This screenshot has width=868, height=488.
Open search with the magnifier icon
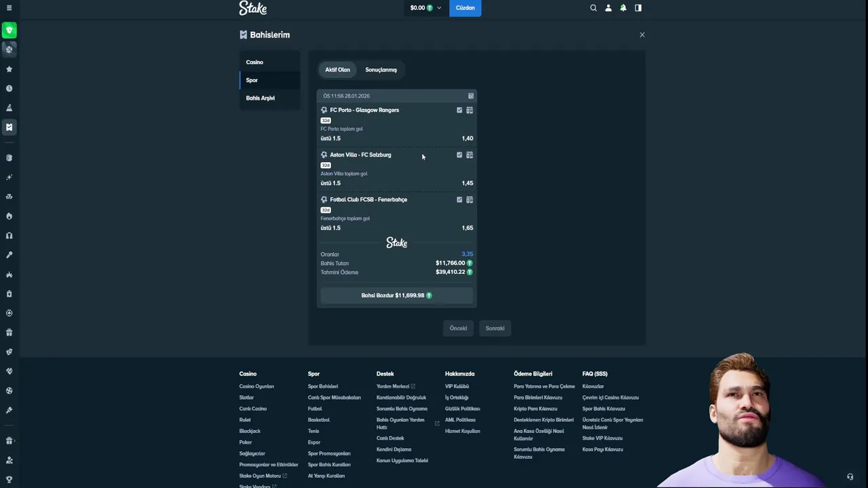[x=593, y=8]
